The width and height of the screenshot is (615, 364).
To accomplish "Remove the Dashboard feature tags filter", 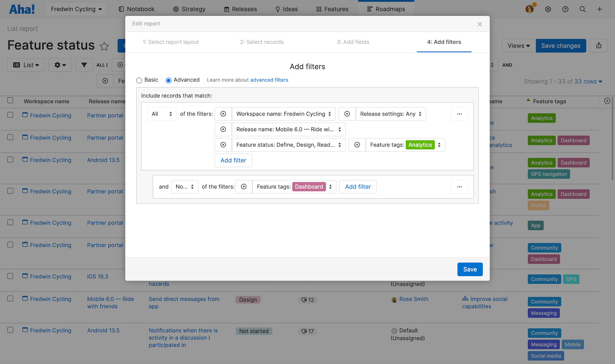I will (x=244, y=187).
